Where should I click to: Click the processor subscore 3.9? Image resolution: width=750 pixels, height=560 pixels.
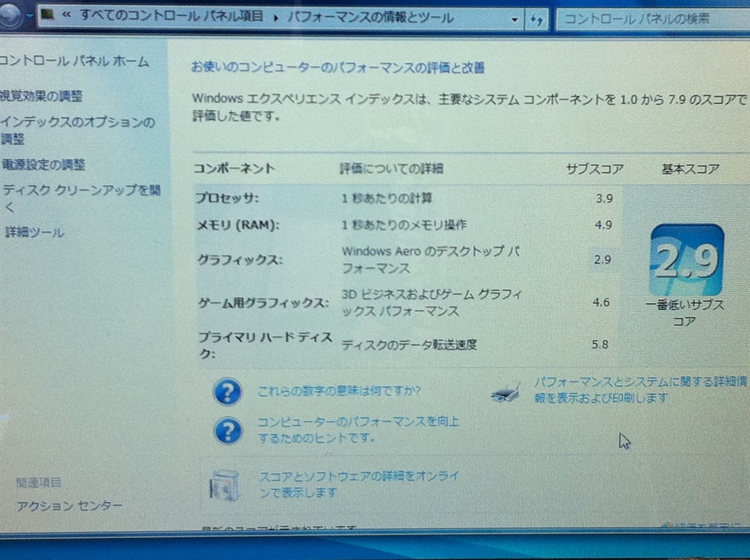pyautogui.click(x=604, y=198)
